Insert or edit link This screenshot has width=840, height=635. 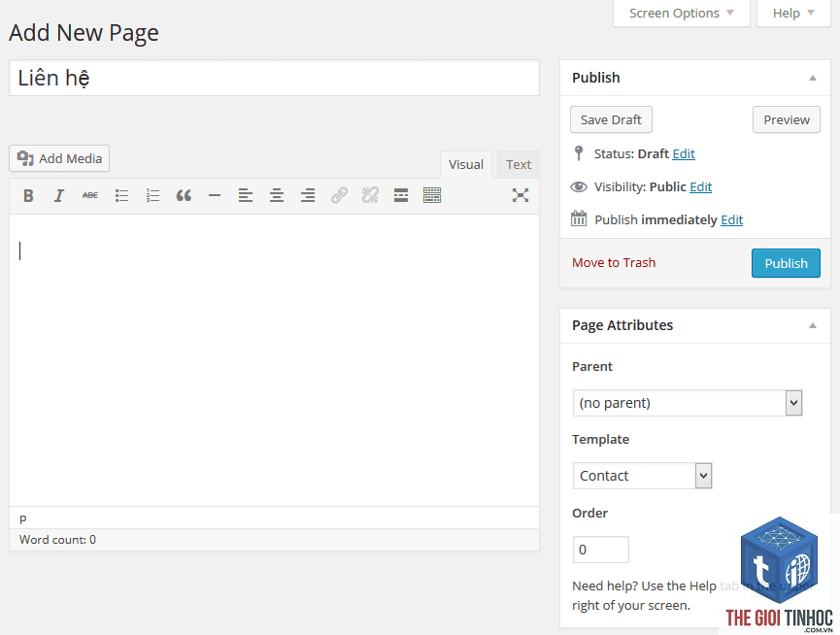[339, 195]
